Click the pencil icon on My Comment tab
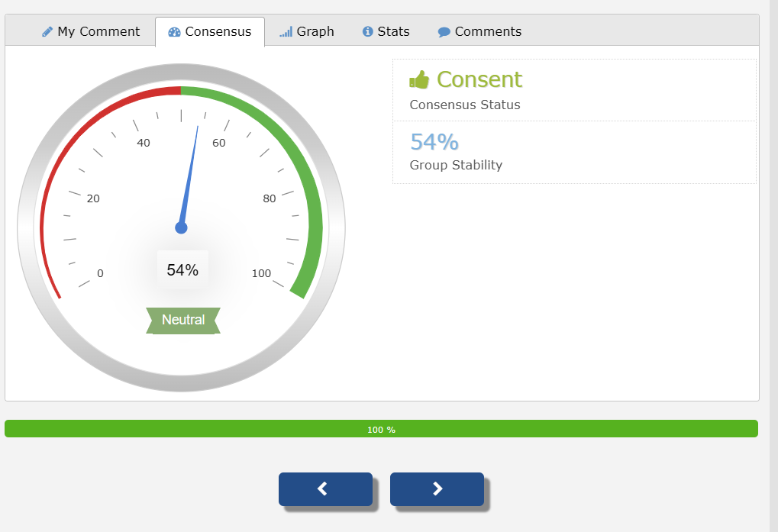This screenshot has width=778, height=532. [x=47, y=32]
